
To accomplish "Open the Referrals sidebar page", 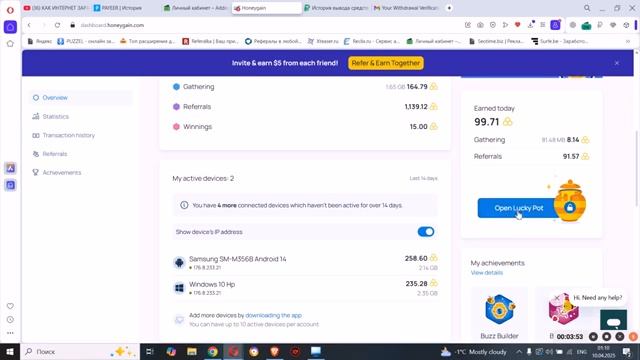I will click(55, 154).
